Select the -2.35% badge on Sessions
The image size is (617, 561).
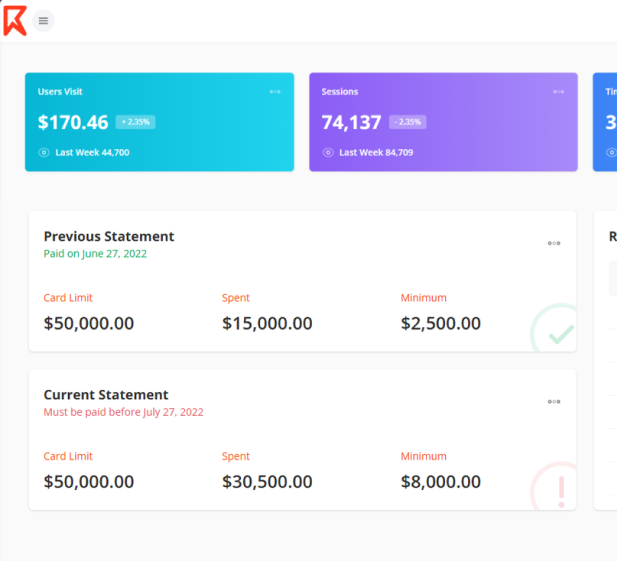point(408,122)
